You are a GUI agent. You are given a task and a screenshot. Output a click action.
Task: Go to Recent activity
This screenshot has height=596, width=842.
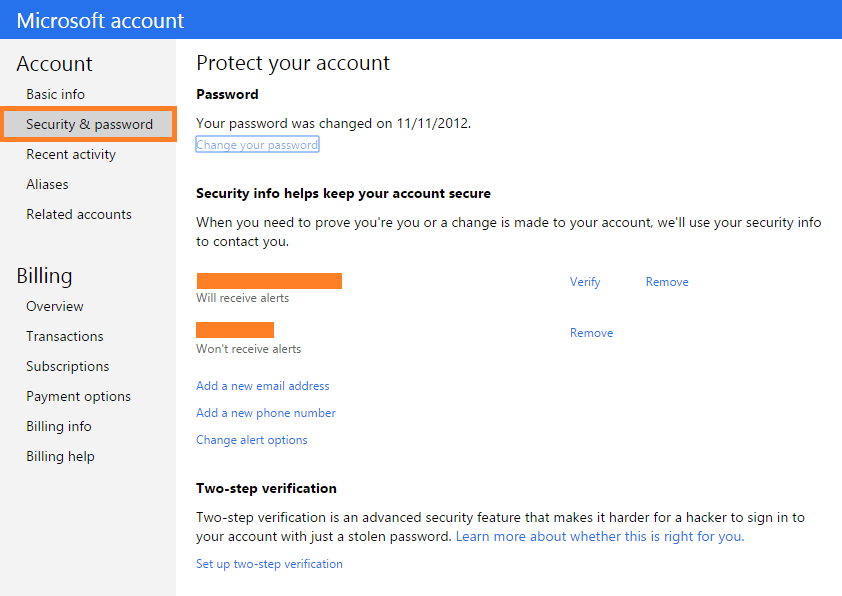(x=71, y=155)
